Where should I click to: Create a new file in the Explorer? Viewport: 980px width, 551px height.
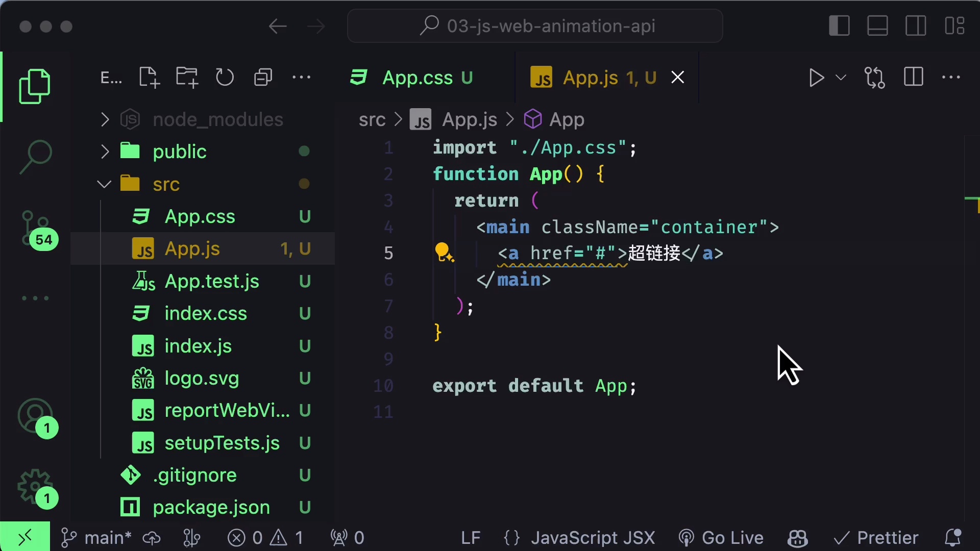click(x=148, y=77)
